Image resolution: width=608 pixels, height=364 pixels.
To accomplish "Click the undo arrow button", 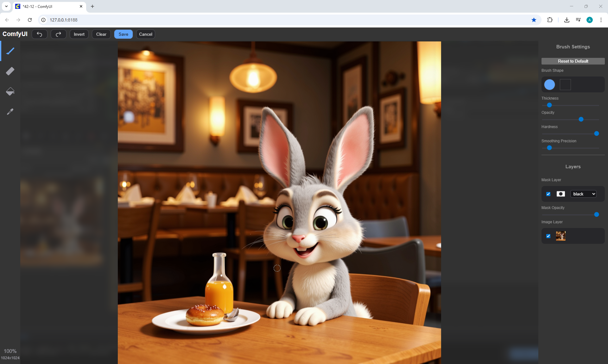I will (x=40, y=34).
